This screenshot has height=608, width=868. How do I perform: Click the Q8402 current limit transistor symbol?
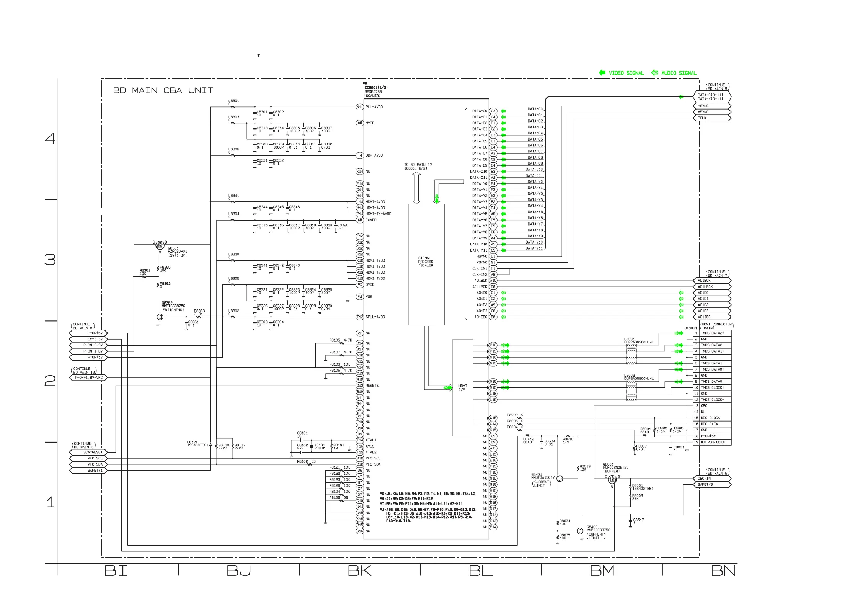pos(581,531)
